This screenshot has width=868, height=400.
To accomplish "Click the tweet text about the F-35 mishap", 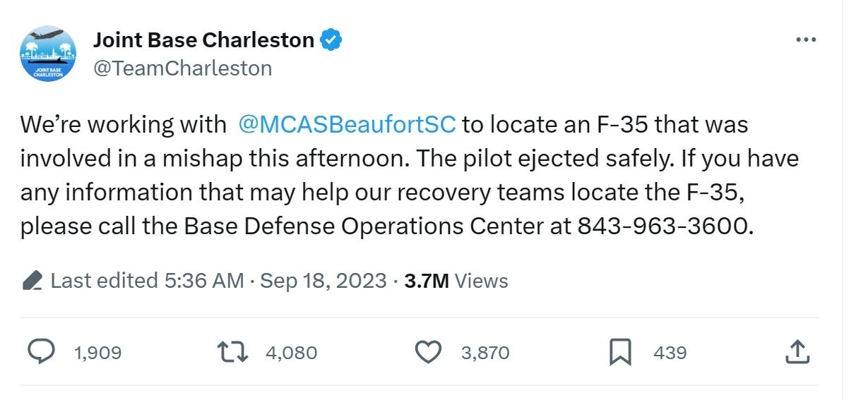I will 410,176.
